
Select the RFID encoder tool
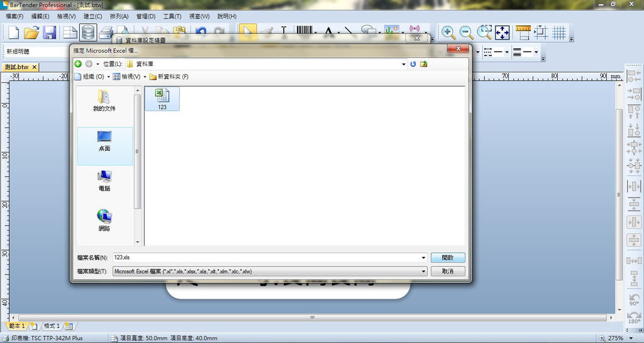pyautogui.click(x=415, y=30)
